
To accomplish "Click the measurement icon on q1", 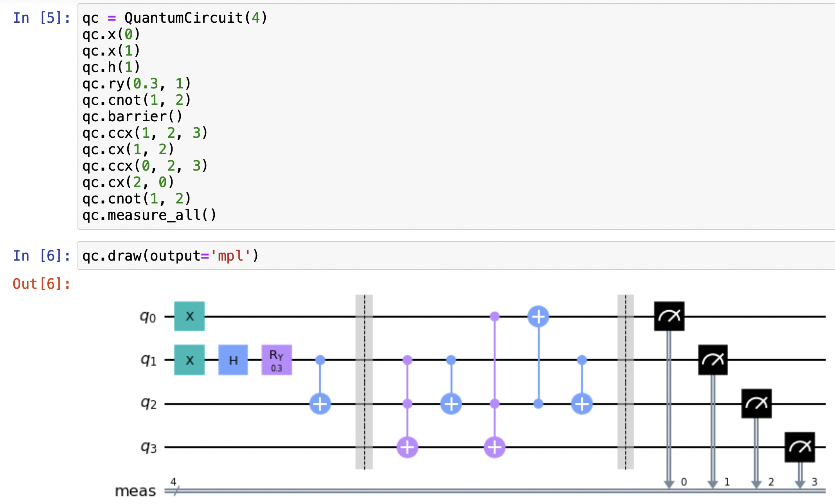I will click(713, 360).
